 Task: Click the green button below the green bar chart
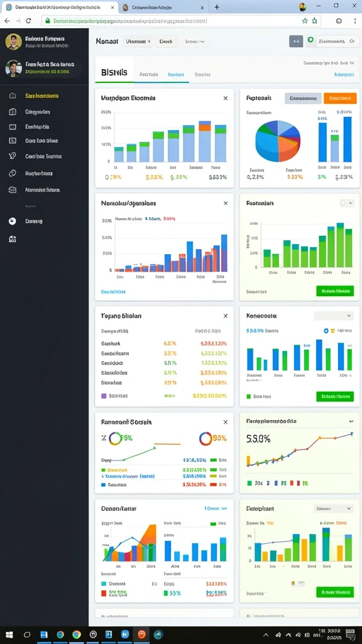pos(335,291)
